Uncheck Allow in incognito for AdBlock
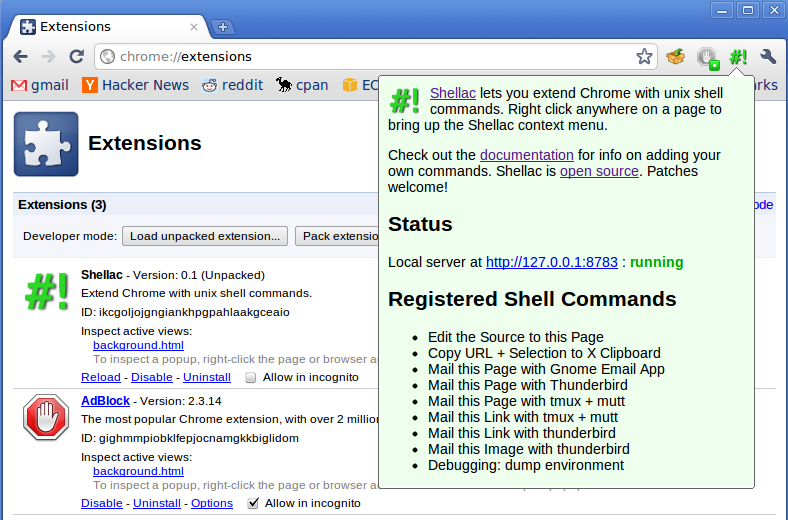 coord(253,503)
